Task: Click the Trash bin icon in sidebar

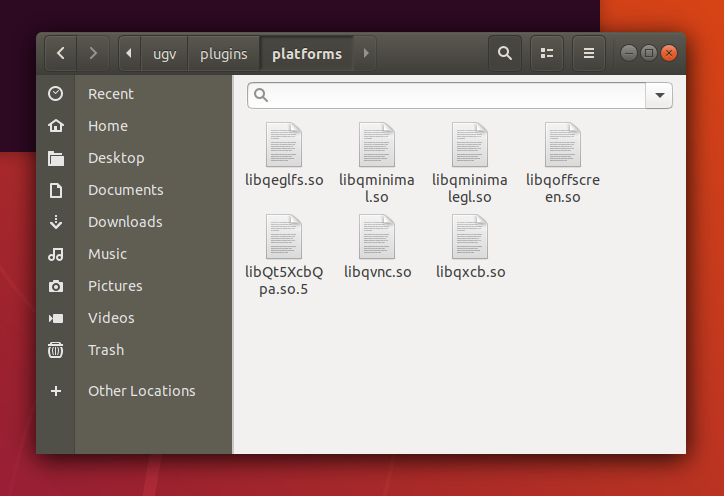Action: [x=55, y=350]
